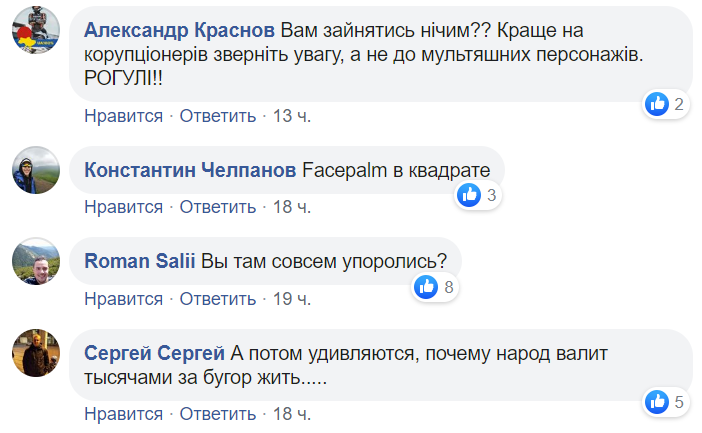Click the 19 ч. timestamp link

292,299
